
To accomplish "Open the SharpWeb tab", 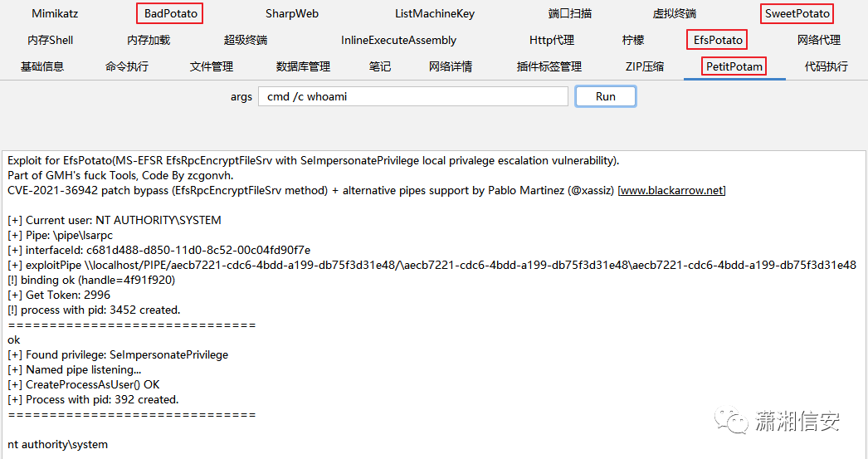I will point(292,14).
